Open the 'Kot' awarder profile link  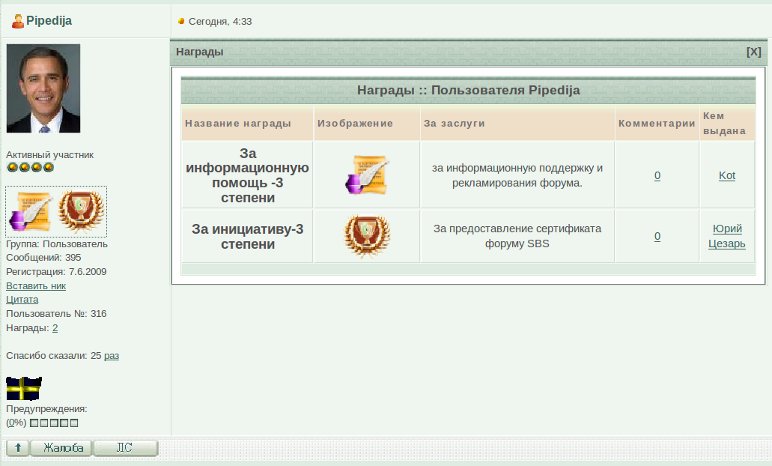[727, 175]
